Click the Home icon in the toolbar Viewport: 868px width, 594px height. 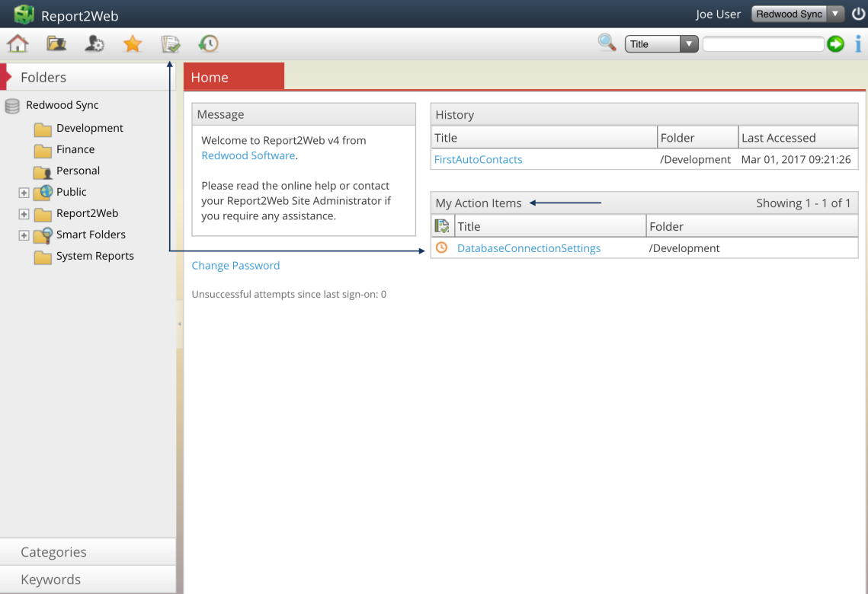[x=17, y=43]
